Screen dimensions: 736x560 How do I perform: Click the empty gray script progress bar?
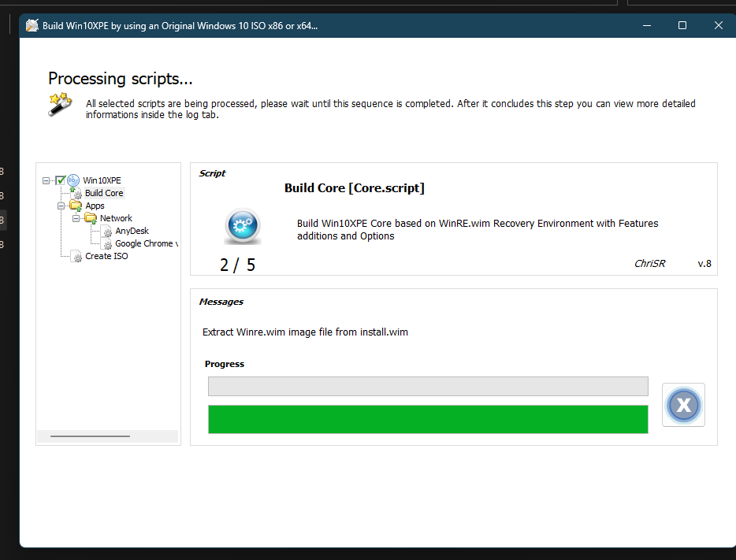tap(428, 386)
